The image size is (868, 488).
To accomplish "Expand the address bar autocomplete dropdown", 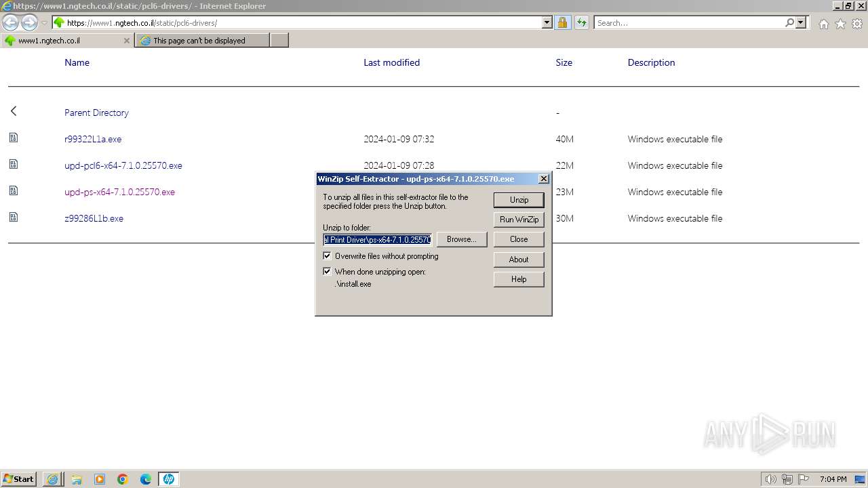I will click(x=547, y=22).
